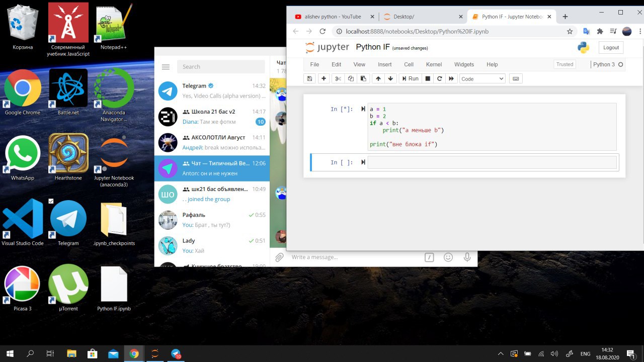Screen dimensions: 644x362
Task: Open the chat with Lady
Action: pos(212,245)
